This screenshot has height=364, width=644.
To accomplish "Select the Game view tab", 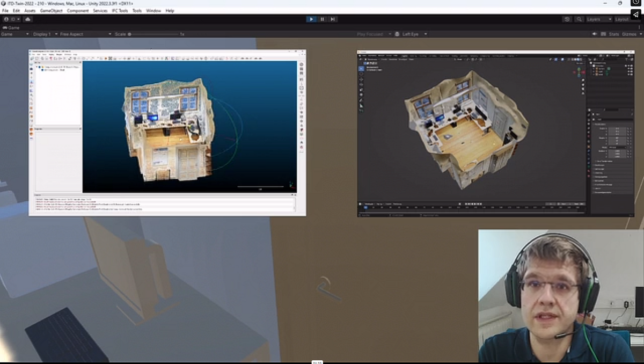I will point(11,27).
